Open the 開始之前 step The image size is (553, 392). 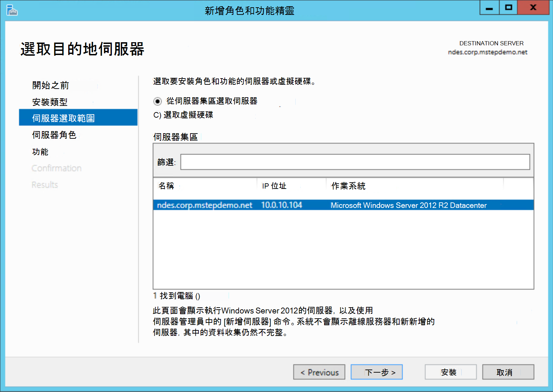coord(51,85)
